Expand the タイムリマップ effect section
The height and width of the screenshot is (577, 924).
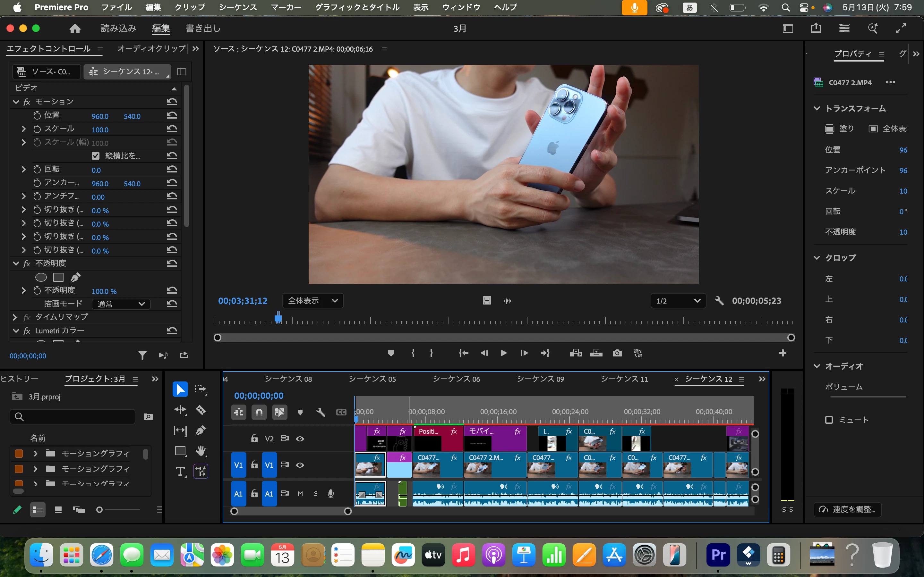(15, 317)
